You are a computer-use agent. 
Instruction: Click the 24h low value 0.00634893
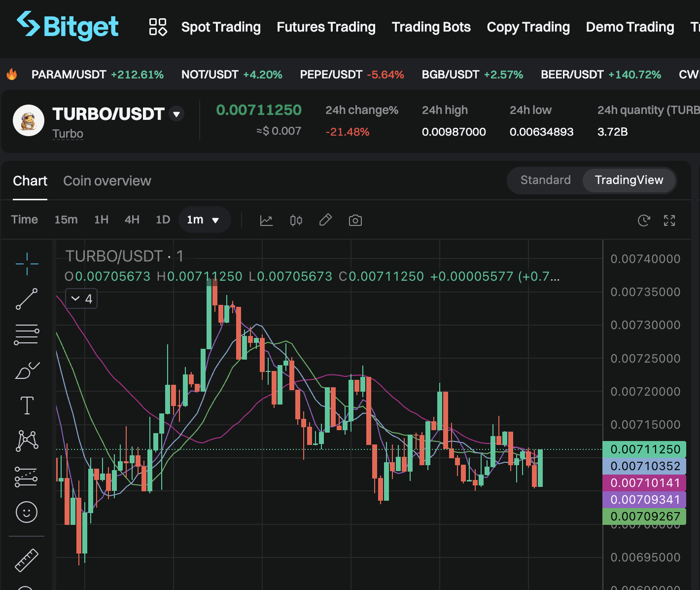542,132
